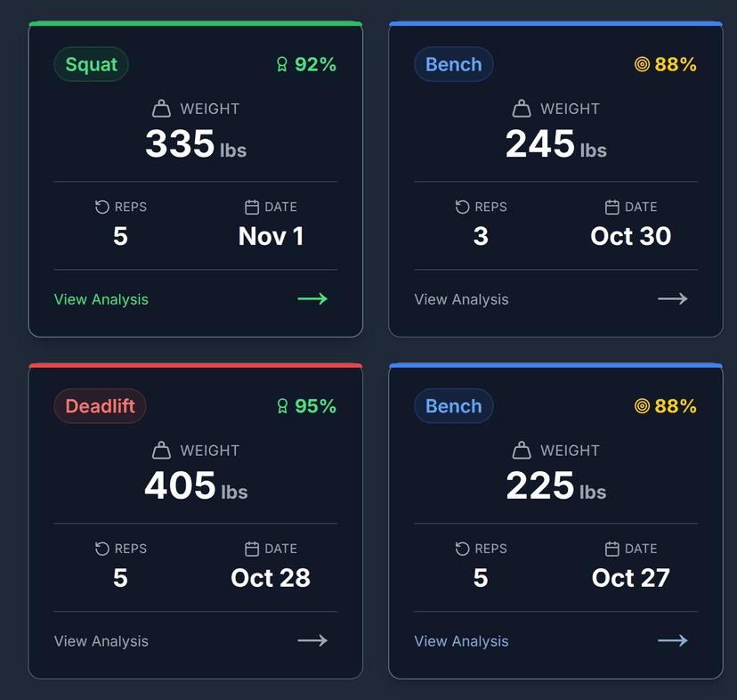Image resolution: width=737 pixels, height=700 pixels.
Task: Click the target icon on bottom Bench card
Action: click(x=642, y=406)
